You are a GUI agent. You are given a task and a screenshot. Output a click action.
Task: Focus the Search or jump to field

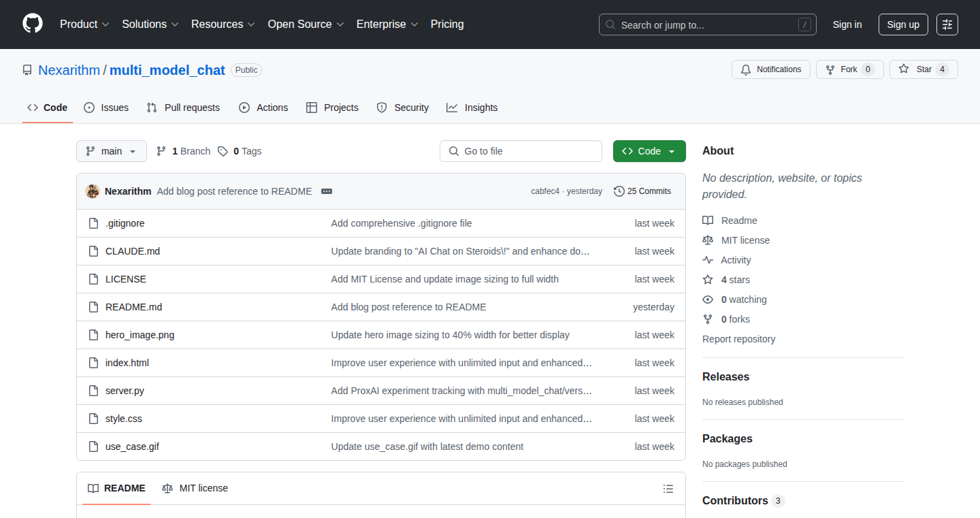pyautogui.click(x=708, y=25)
